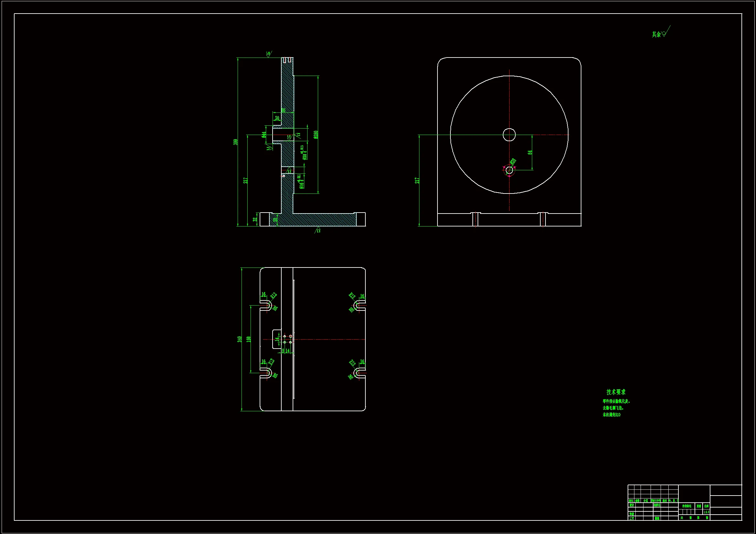Click the Ø280 diameter dimension text
Screen dimensions: 756x534
pyautogui.click(x=316, y=135)
